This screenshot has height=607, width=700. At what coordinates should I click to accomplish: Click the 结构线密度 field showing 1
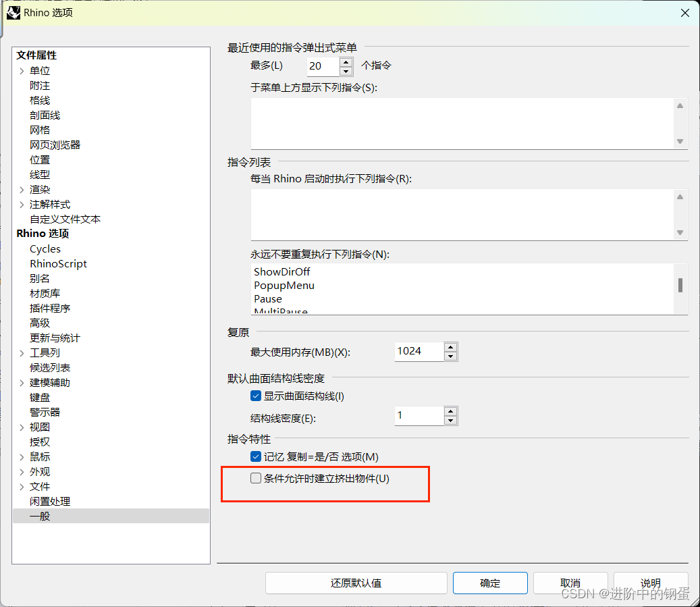click(x=419, y=417)
